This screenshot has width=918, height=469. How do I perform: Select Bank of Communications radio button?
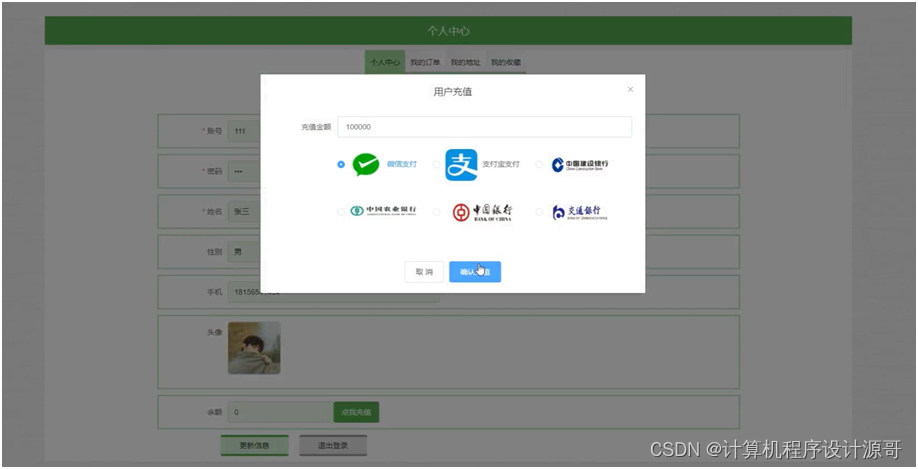(539, 212)
